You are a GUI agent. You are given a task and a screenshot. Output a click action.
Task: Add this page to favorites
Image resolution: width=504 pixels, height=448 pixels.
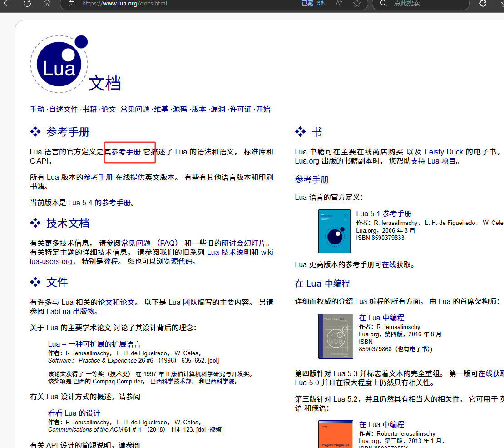point(357,4)
